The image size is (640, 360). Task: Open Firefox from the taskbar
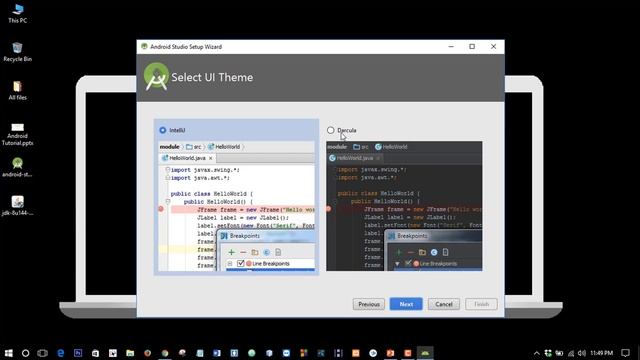147,353
